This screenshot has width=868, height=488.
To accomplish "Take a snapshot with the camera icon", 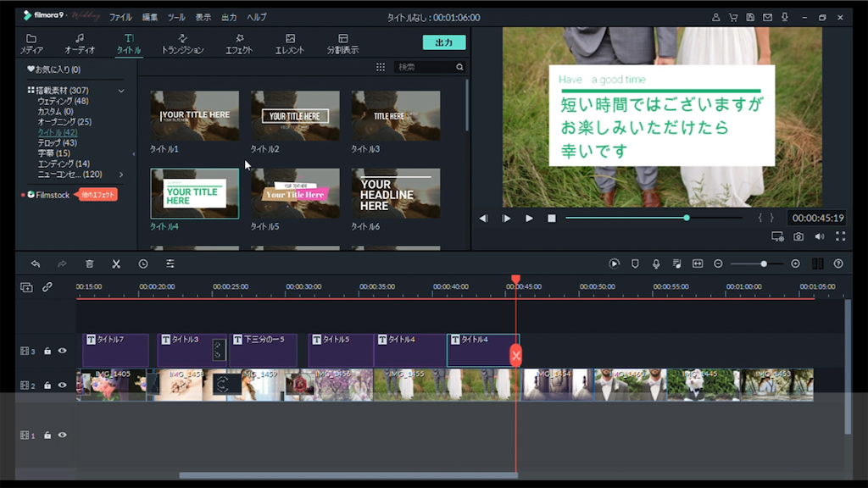I will coord(798,236).
